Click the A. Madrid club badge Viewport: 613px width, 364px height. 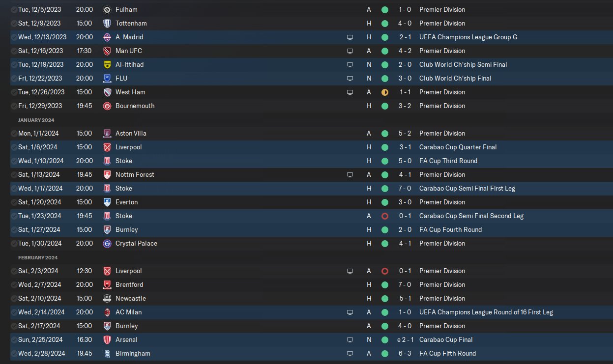(x=107, y=37)
